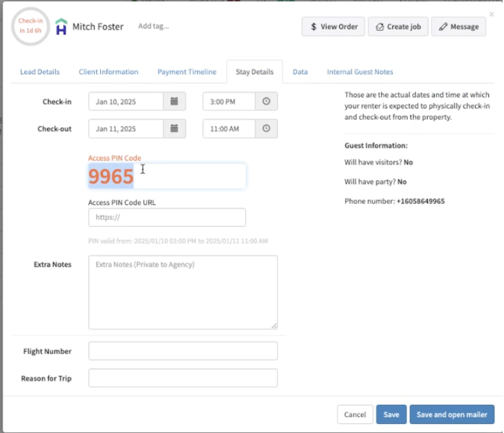Switch to the Lead Details tab
The height and width of the screenshot is (433, 504).
pos(40,71)
